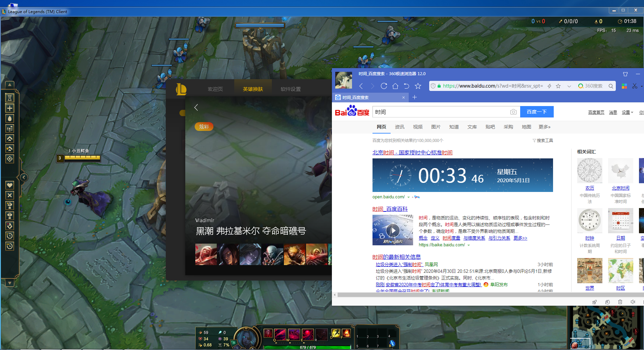The width and height of the screenshot is (644, 350).
Task: Click the camera image search icon
Action: pos(513,112)
